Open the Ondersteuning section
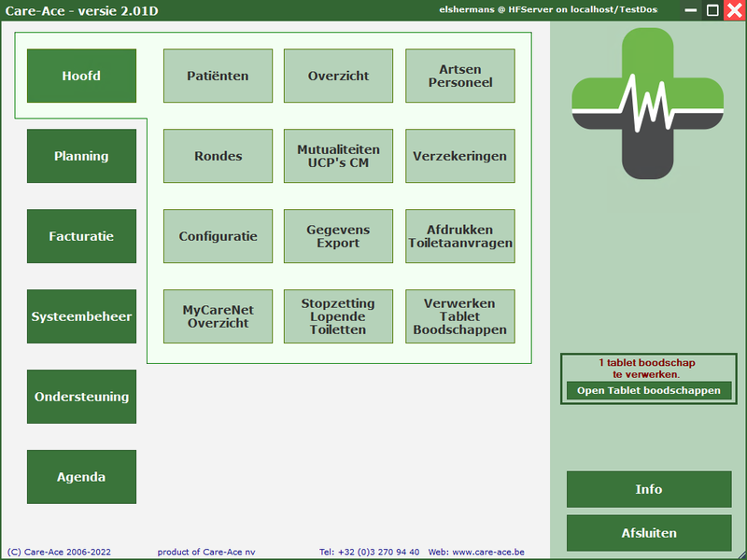 pyautogui.click(x=81, y=397)
